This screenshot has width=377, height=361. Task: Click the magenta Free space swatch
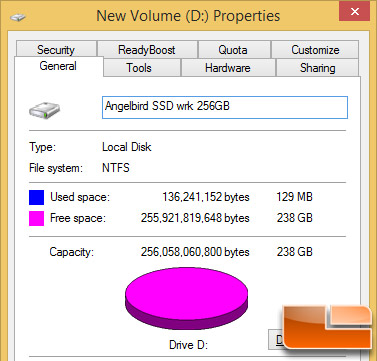click(x=36, y=218)
